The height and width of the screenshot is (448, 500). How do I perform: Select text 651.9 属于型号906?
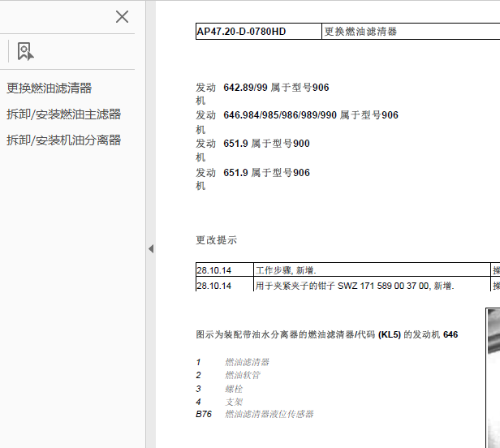coord(266,173)
